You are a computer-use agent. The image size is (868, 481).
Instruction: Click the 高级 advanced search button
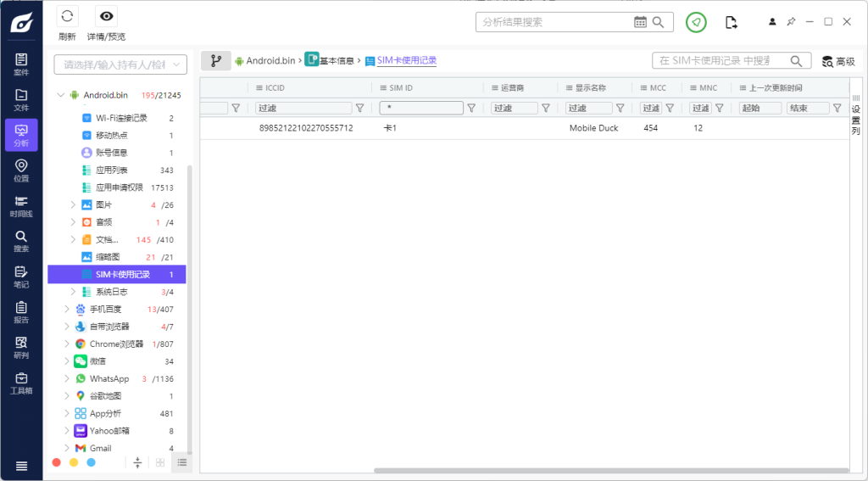[837, 61]
